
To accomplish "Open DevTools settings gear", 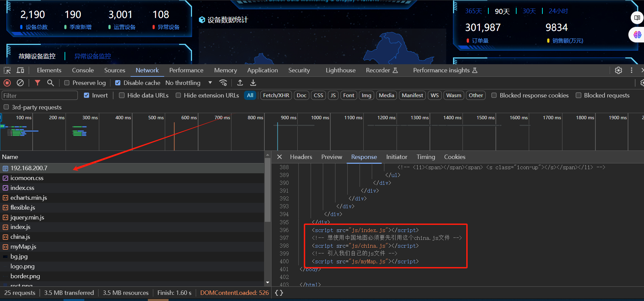I will 619,70.
